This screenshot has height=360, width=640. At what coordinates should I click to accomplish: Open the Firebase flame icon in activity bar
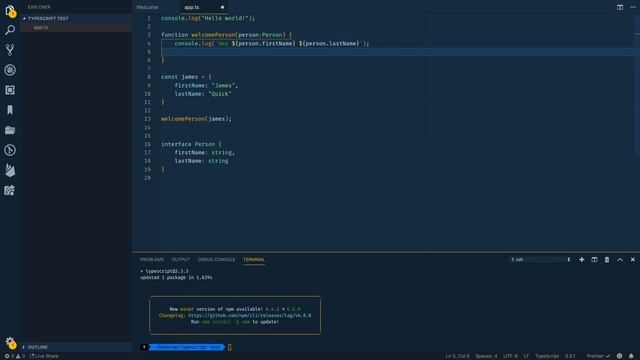10,170
